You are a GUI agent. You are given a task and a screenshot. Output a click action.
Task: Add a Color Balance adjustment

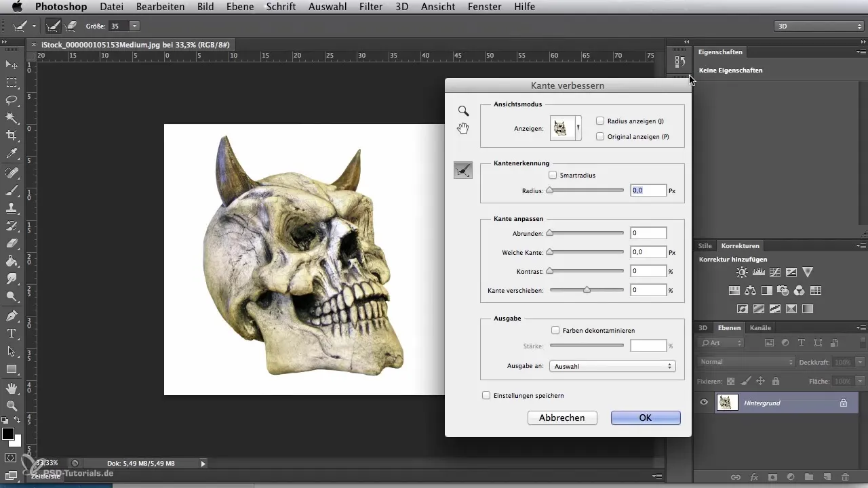point(750,291)
